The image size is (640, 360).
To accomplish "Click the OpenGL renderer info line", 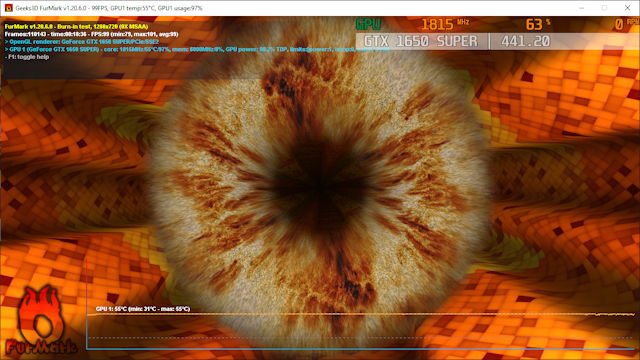I will [x=82, y=42].
